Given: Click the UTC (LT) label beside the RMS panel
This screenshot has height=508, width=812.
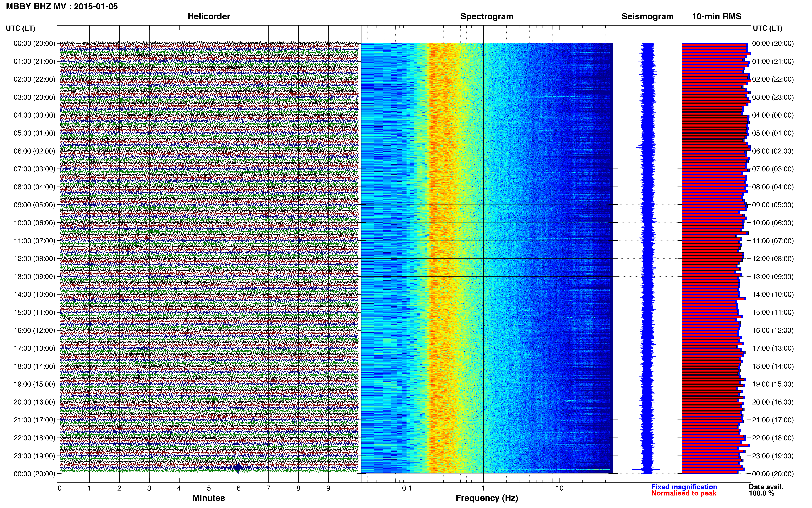Looking at the screenshot, I should 767,28.
